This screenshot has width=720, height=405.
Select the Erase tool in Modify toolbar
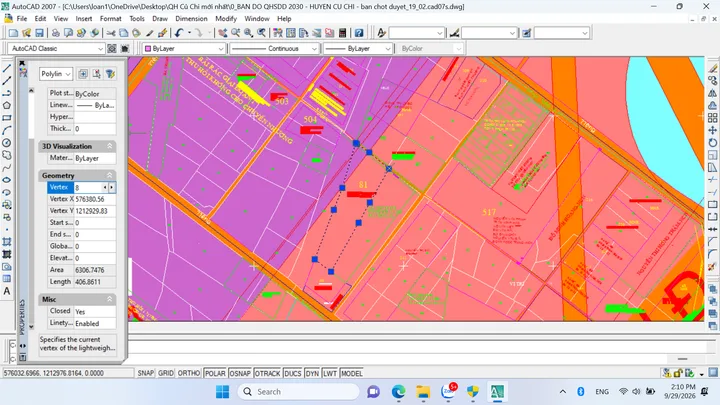click(712, 68)
